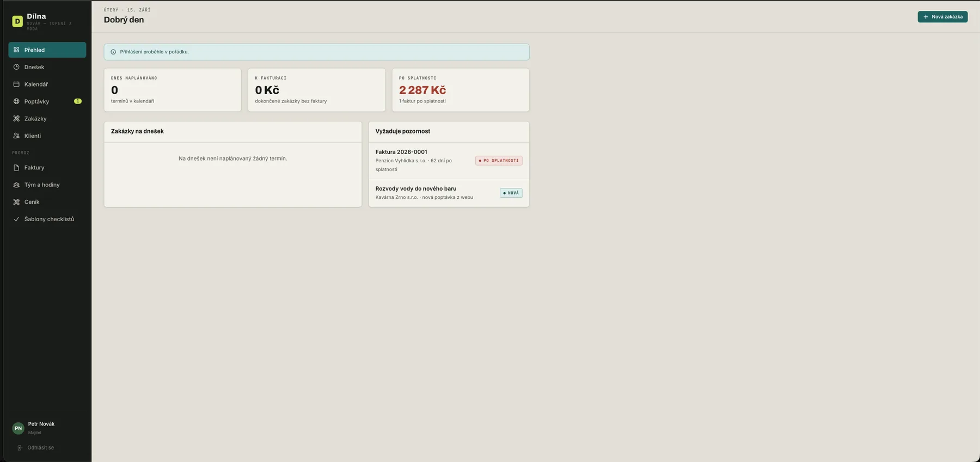Click the Vyžaduje pozornost heading
The width and height of the screenshot is (980, 462).
pos(403,131)
